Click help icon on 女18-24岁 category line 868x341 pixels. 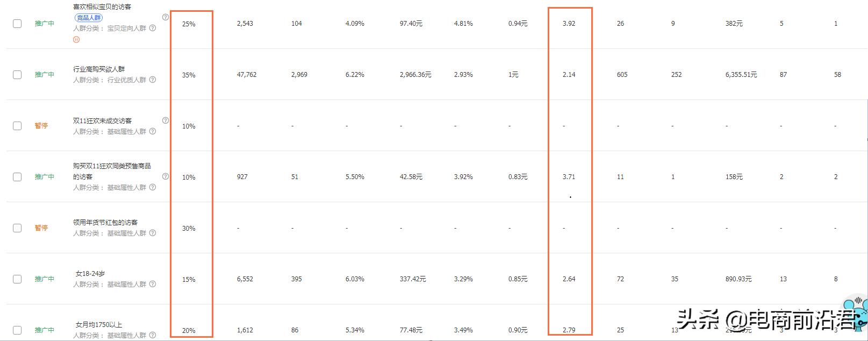click(153, 284)
